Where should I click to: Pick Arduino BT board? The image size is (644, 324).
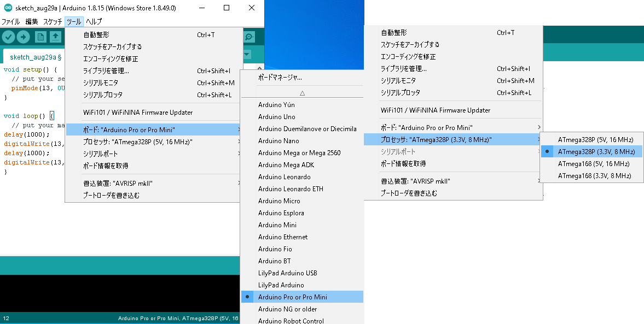[302, 261]
